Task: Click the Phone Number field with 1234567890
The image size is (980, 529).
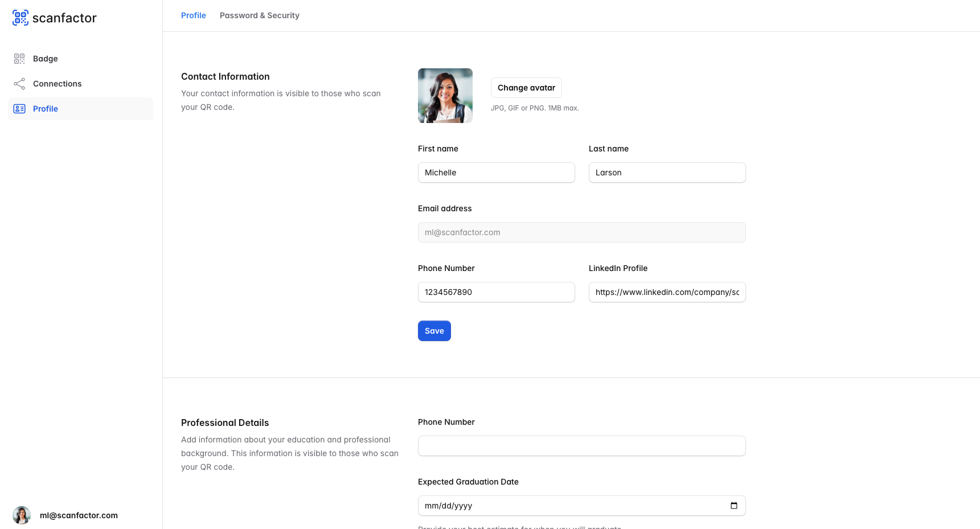Action: coord(495,292)
